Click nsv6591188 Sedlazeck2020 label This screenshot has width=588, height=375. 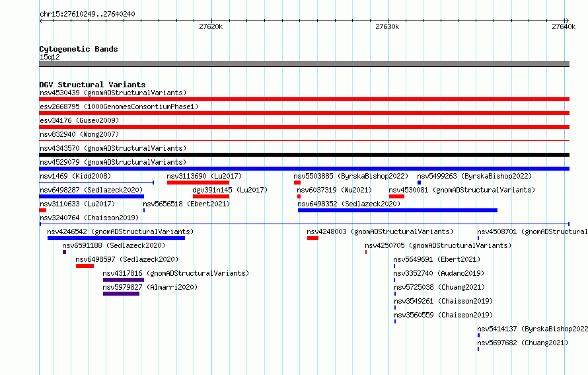tap(114, 245)
